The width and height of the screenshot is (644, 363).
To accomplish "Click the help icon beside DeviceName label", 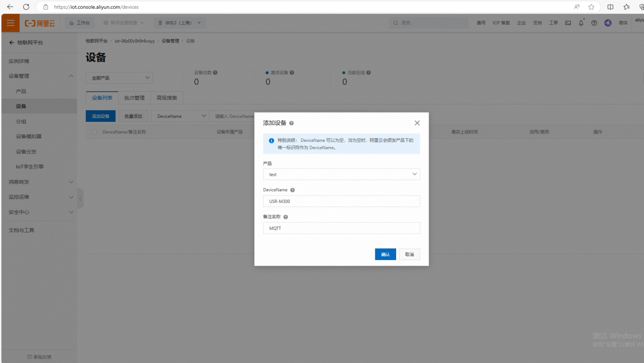I will (292, 190).
